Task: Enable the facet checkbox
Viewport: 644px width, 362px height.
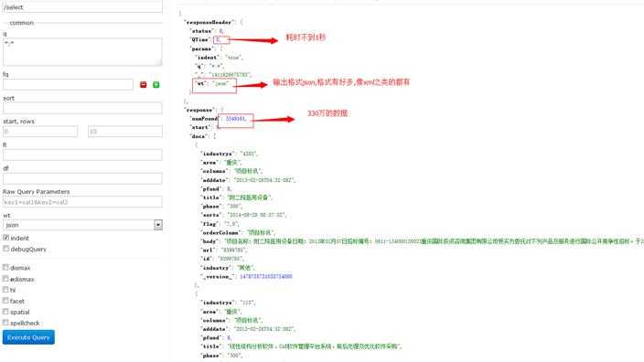Action: (x=5, y=301)
